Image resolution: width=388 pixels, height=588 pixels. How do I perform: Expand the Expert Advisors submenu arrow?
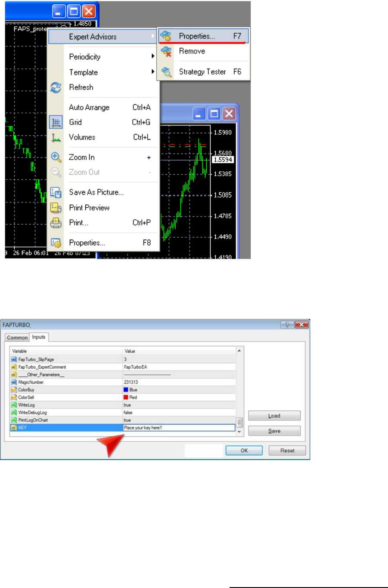click(153, 36)
